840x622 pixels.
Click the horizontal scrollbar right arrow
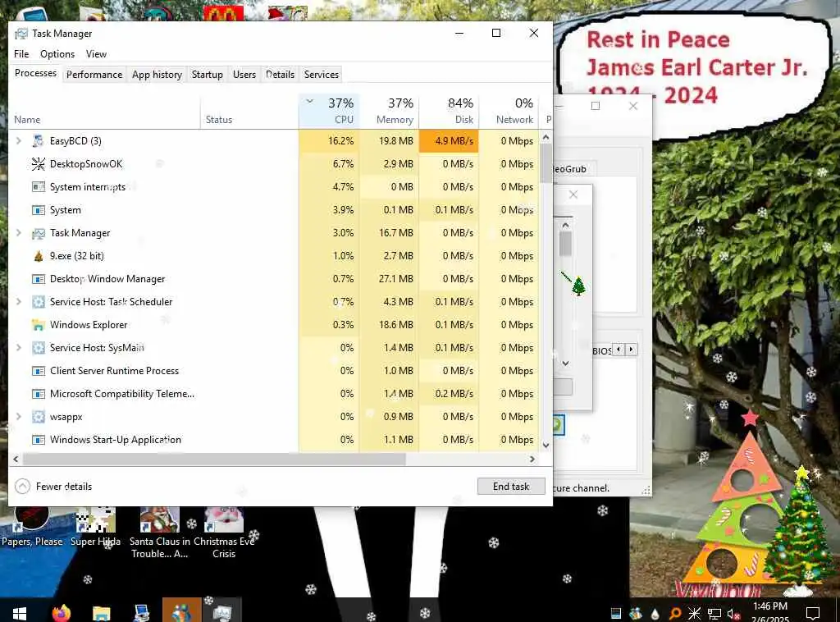point(532,460)
